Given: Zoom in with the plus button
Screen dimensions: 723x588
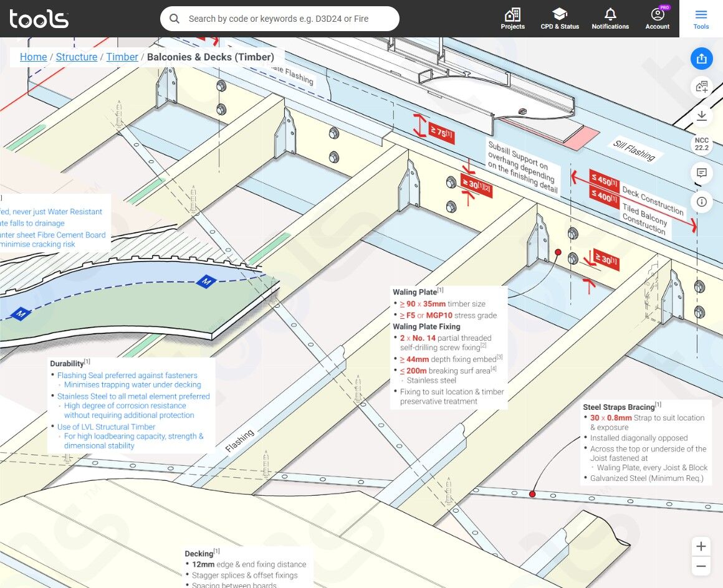Looking at the screenshot, I should 701,546.
